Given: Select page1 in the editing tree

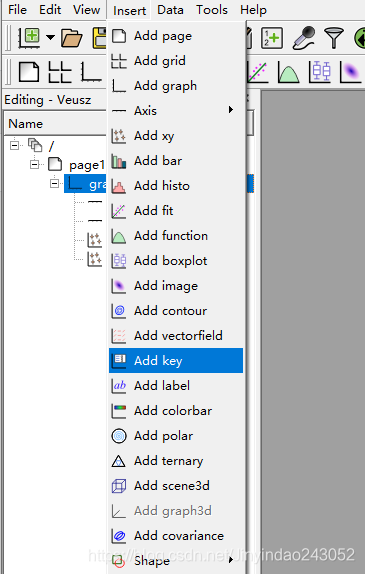Looking at the screenshot, I should [86, 165].
